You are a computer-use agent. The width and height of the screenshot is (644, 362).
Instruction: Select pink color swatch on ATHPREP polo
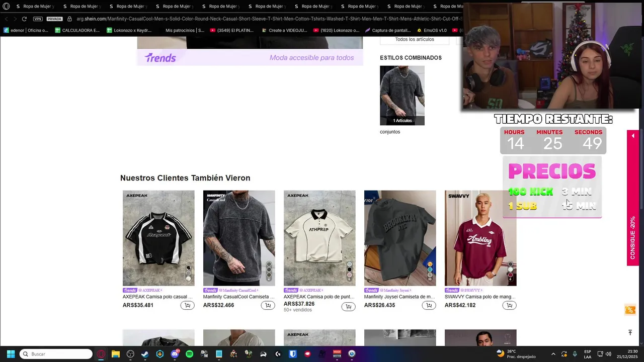click(x=350, y=275)
